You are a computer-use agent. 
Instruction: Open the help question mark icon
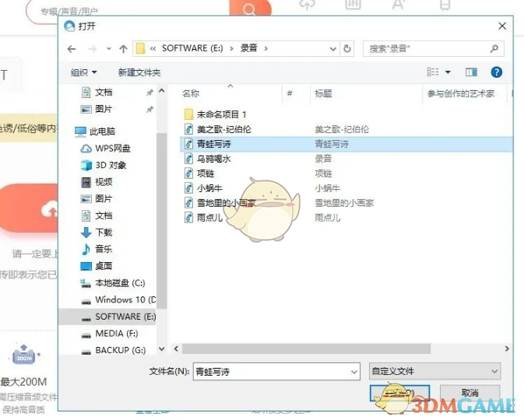click(x=496, y=72)
